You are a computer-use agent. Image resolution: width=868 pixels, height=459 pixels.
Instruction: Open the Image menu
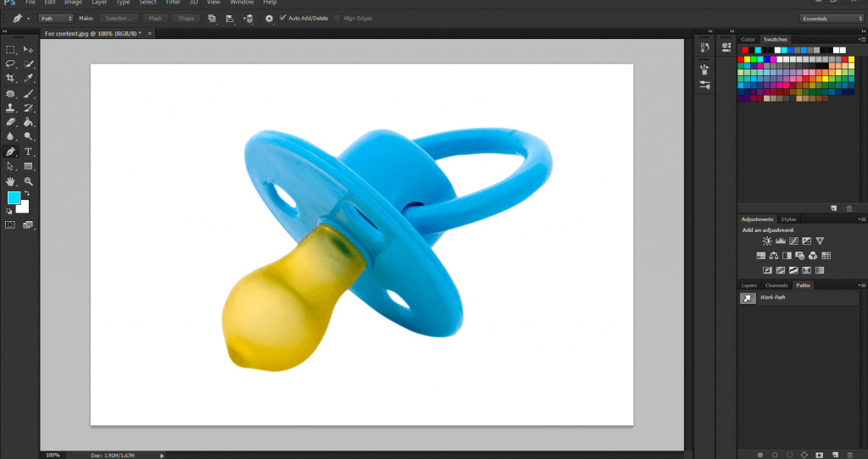click(x=73, y=3)
